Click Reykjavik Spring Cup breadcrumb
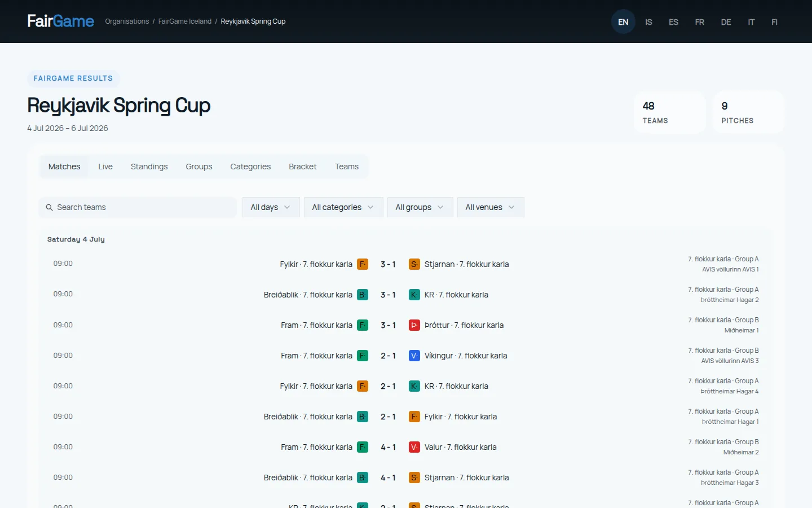812x508 pixels. tap(253, 21)
